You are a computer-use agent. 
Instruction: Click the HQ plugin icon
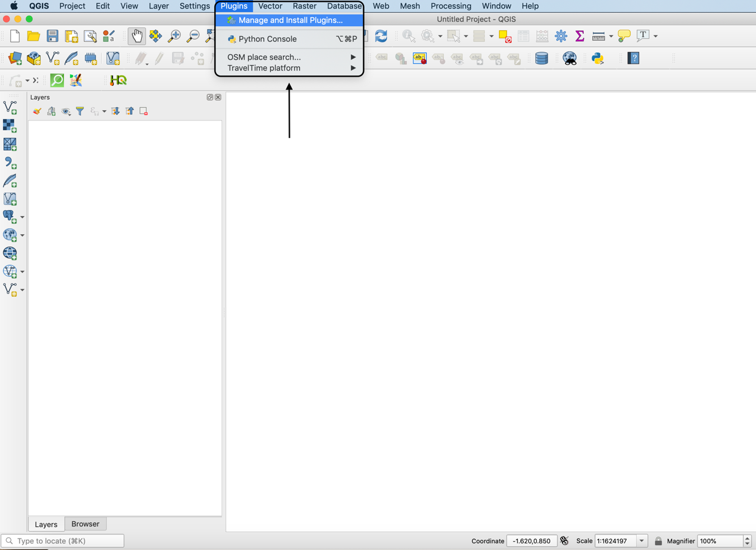118,80
